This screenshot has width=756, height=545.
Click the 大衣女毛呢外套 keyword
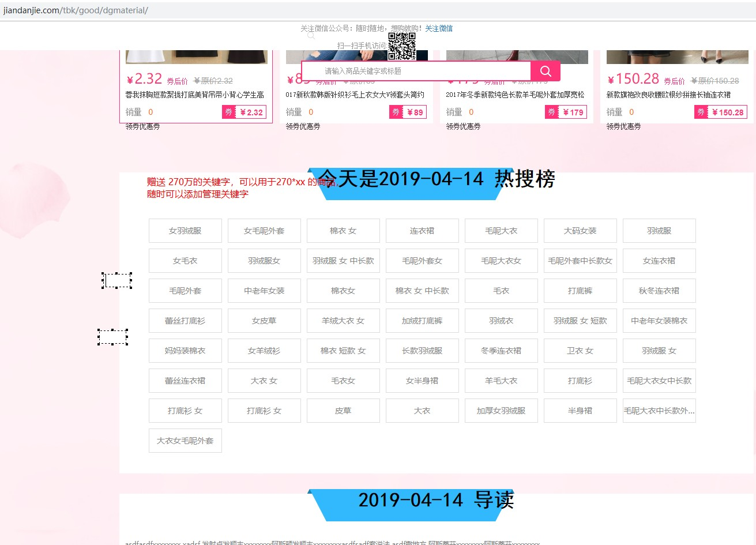coord(185,441)
